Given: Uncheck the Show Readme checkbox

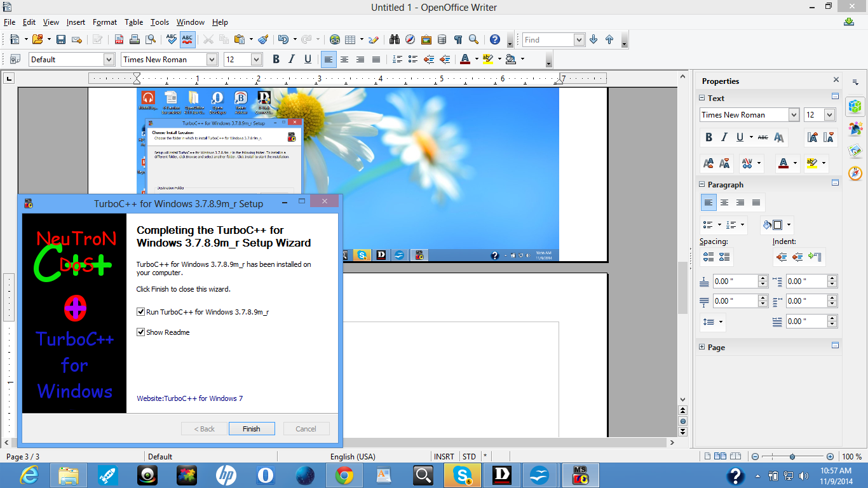Looking at the screenshot, I should click(x=141, y=332).
